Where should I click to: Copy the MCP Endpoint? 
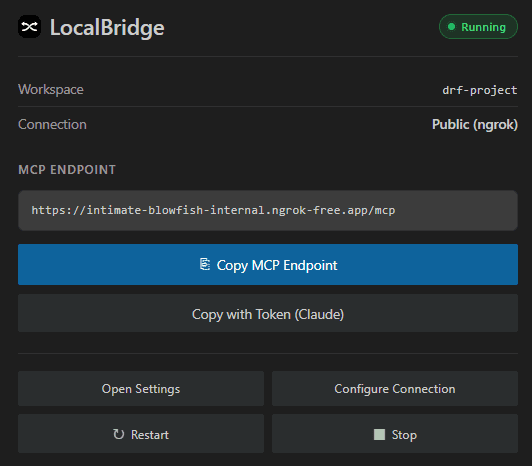(x=268, y=264)
